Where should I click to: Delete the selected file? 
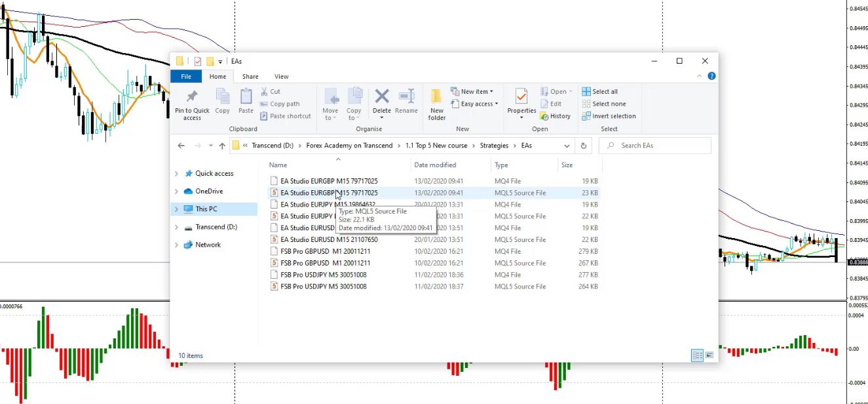tap(381, 103)
